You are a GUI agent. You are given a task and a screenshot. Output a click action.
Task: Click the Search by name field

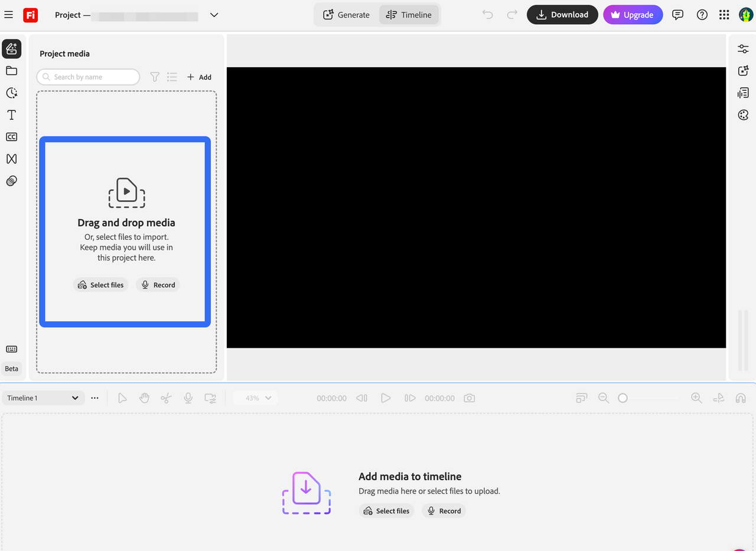88,77
